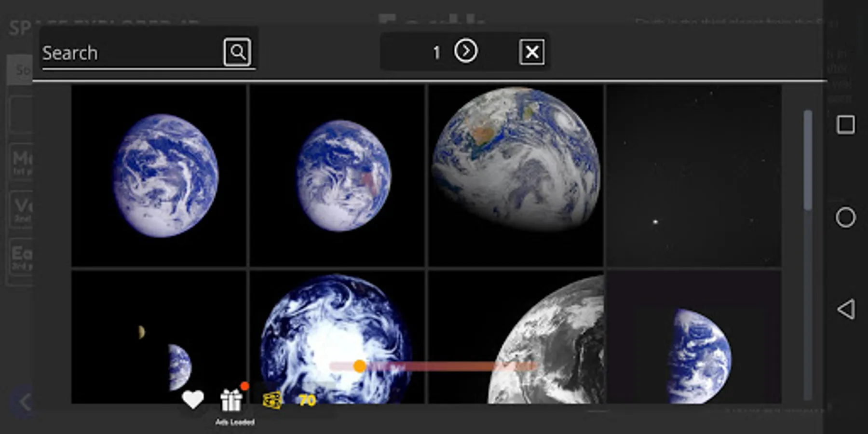
Task: Close the image gallery with X
Action: coord(532,52)
